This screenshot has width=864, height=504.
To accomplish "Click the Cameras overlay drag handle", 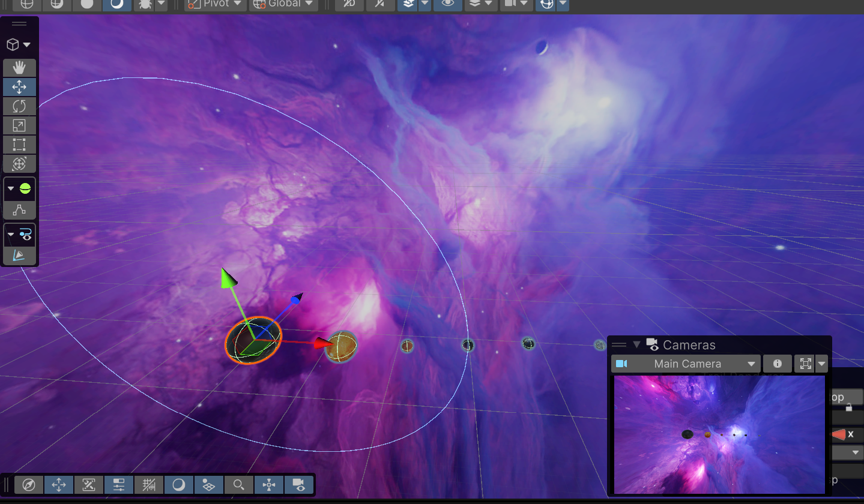I will (619, 344).
